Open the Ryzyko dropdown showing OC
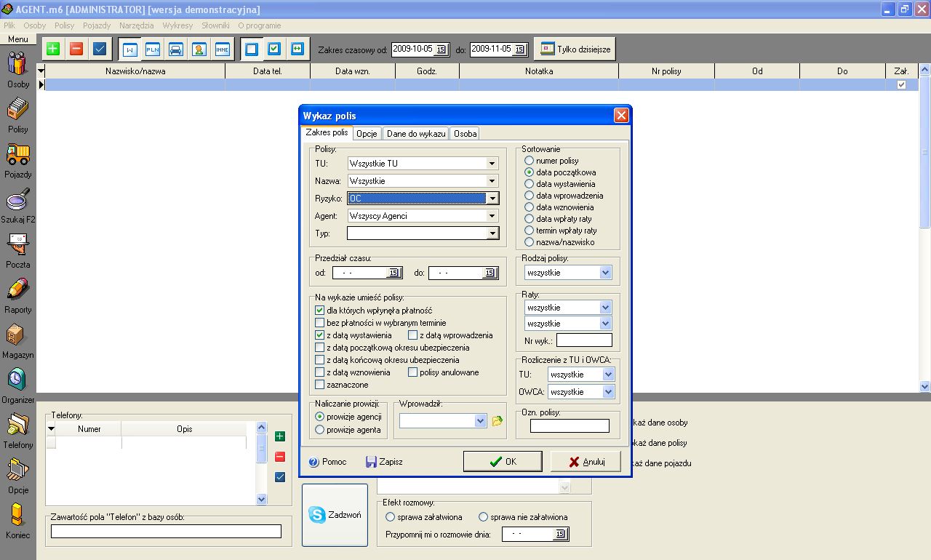Viewport: 931px width, 560px height. [492, 199]
